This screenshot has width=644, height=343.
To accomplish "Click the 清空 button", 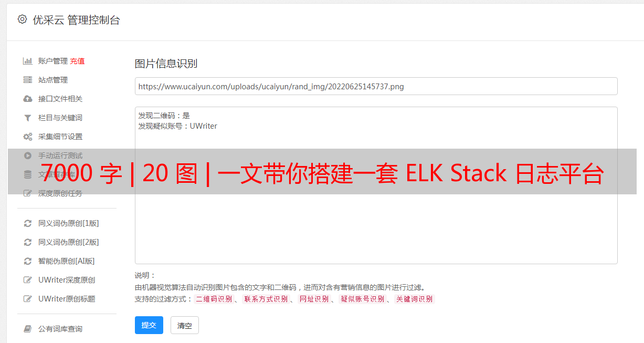I will click(185, 325).
